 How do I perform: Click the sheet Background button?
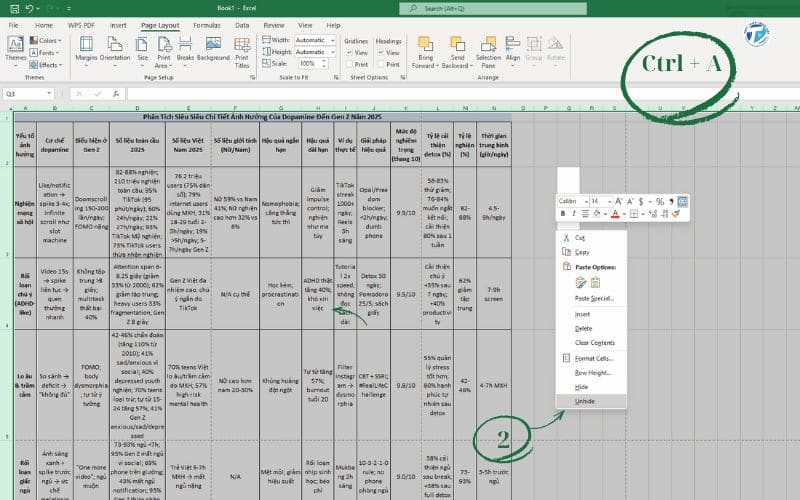pos(213,49)
